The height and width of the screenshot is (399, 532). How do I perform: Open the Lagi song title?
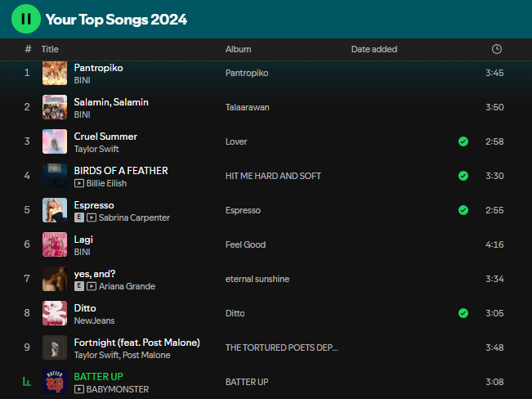click(83, 240)
